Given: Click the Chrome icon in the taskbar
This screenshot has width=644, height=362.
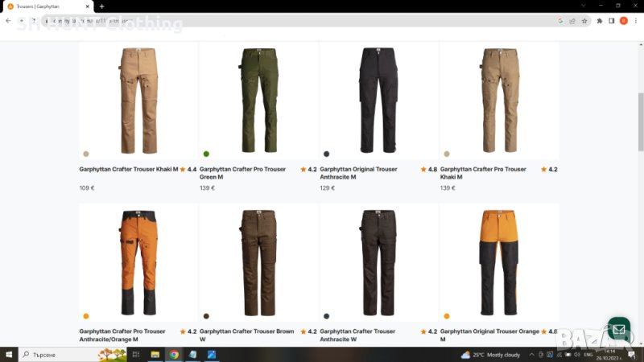Looking at the screenshot, I should tap(174, 354).
